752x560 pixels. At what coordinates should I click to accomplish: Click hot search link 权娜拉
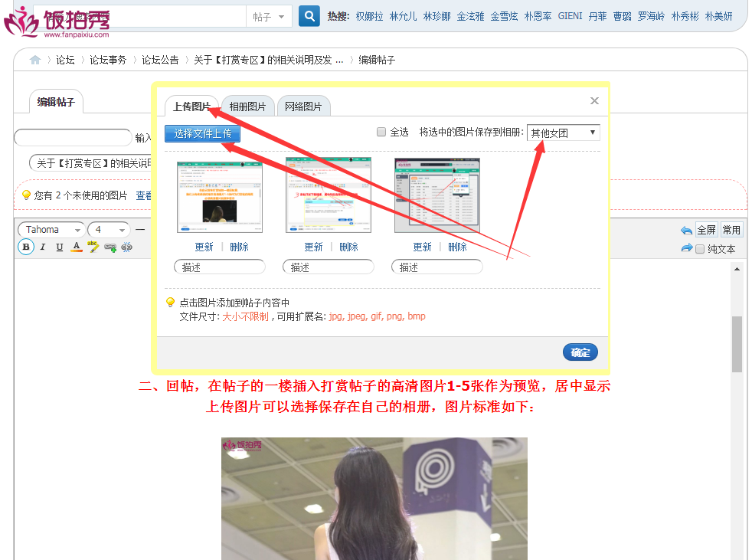click(369, 16)
